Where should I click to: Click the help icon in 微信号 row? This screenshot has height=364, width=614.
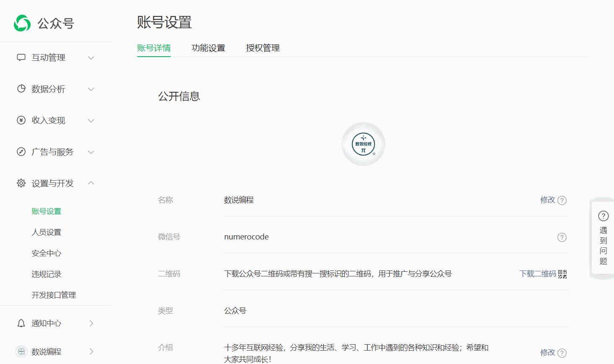[x=562, y=237]
